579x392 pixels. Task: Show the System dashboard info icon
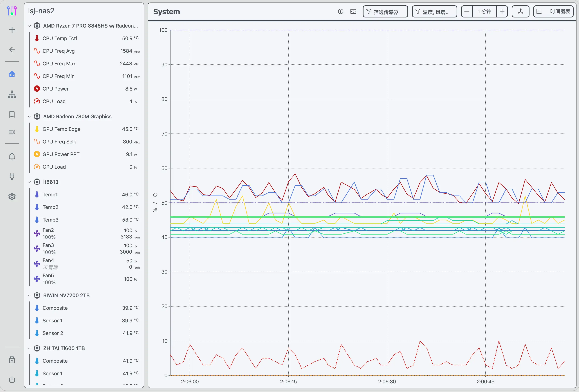pyautogui.click(x=341, y=12)
